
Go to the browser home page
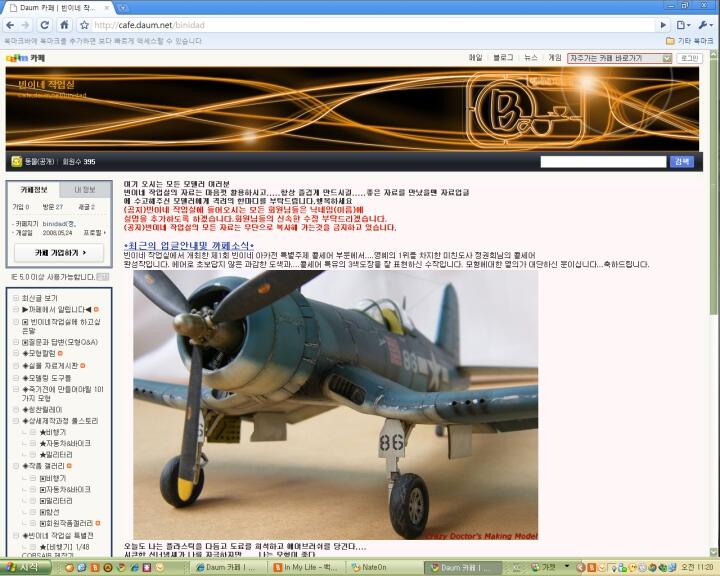pyautogui.click(x=65, y=24)
